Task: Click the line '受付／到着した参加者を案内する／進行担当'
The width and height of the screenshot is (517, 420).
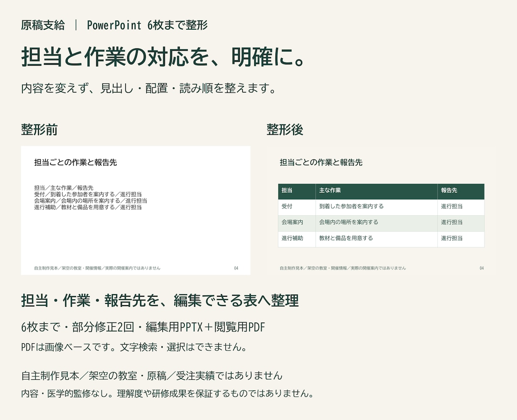Action: [x=88, y=194]
